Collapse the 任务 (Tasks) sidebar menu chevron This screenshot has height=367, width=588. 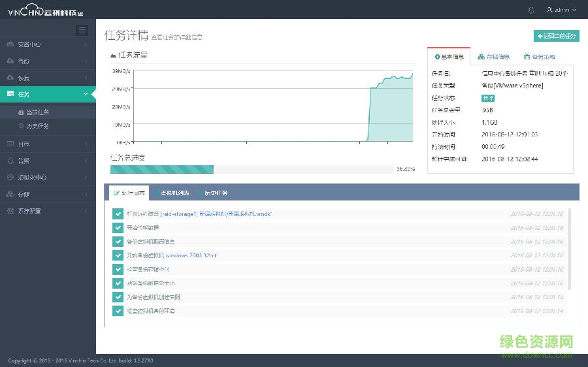pyautogui.click(x=86, y=95)
